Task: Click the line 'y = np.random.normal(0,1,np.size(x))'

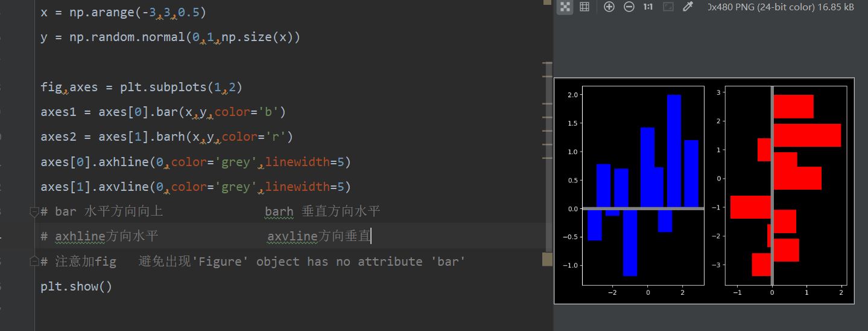Action: point(171,37)
